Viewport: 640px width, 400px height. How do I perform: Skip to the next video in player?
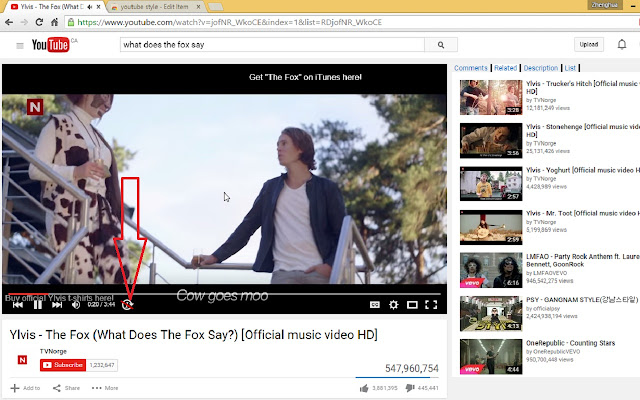point(57,305)
